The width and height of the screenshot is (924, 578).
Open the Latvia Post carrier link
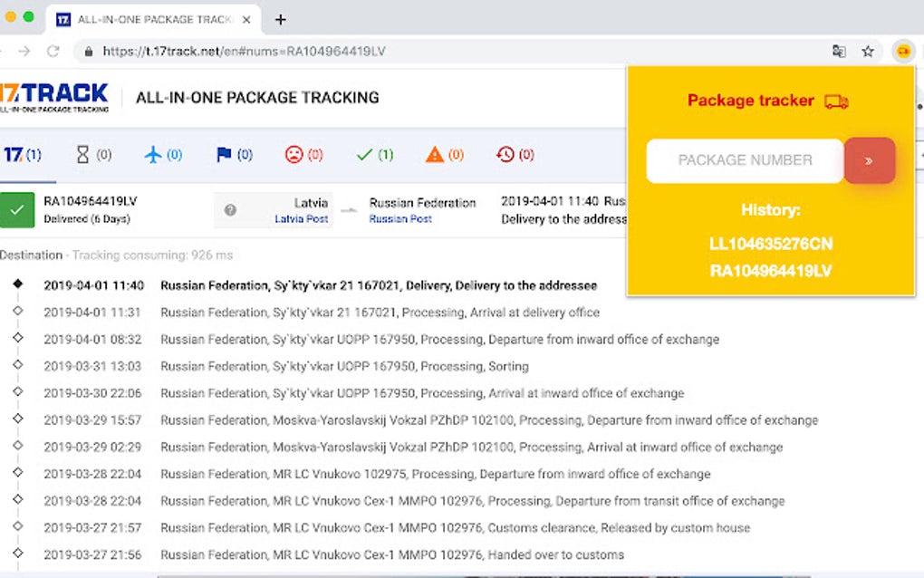coord(302,219)
